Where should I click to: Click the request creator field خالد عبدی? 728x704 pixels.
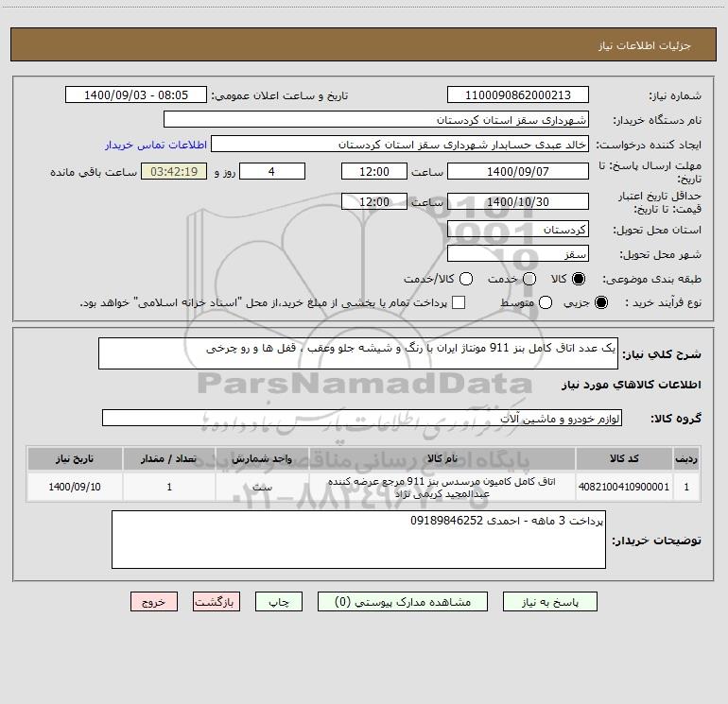click(400, 145)
